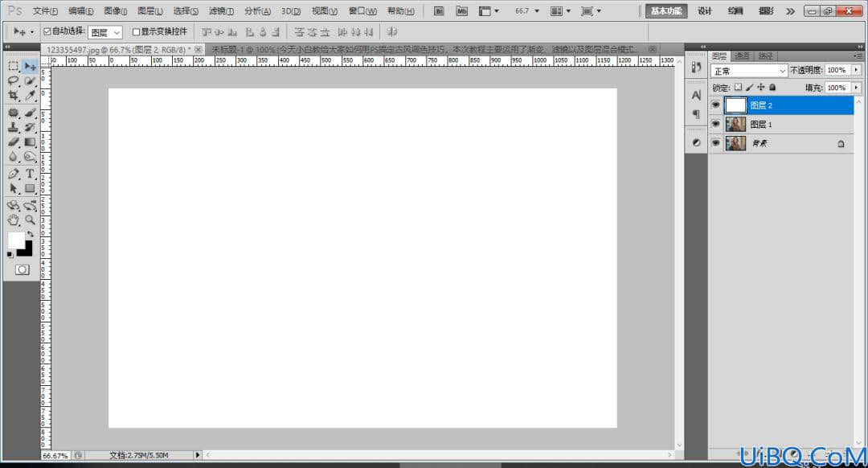
Task: Open the Layers panel options menu
Action: pos(858,56)
